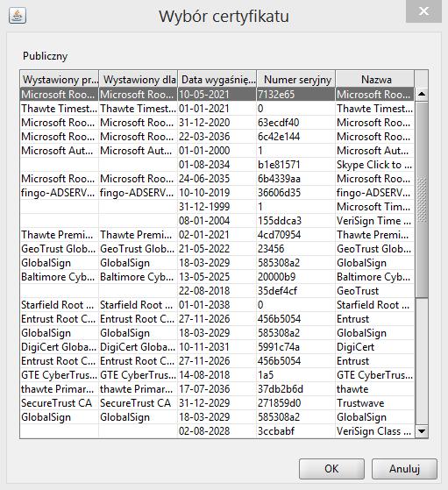Click the scrollbar down arrow
448x490 pixels.
[x=422, y=431]
